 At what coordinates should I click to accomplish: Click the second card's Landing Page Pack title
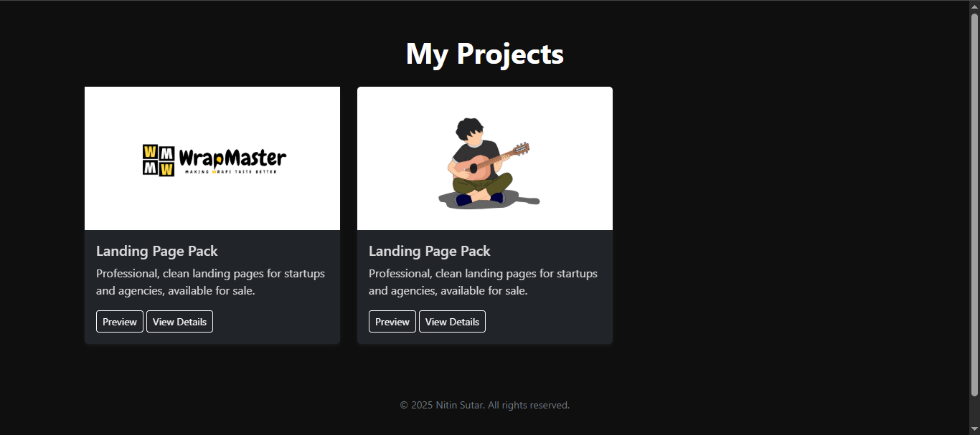429,251
